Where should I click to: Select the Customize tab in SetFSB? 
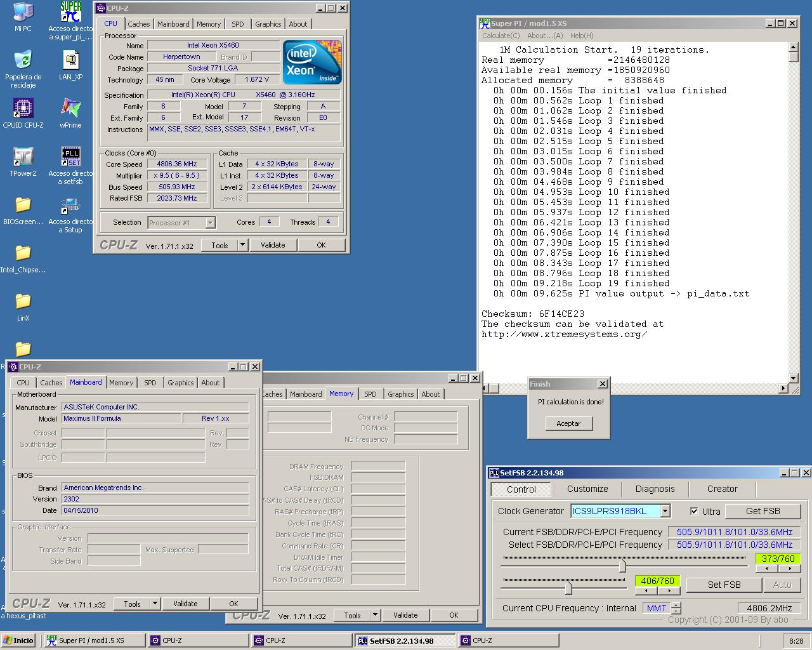(x=587, y=489)
